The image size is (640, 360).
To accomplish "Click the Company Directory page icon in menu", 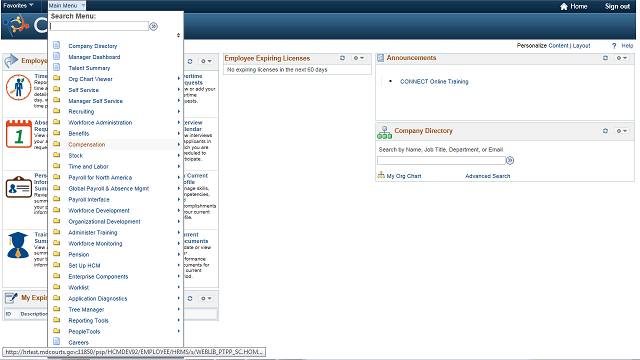I will [x=57, y=45].
